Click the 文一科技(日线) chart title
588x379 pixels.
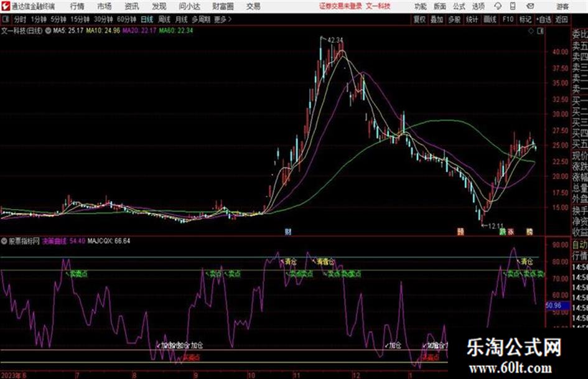pos(22,30)
